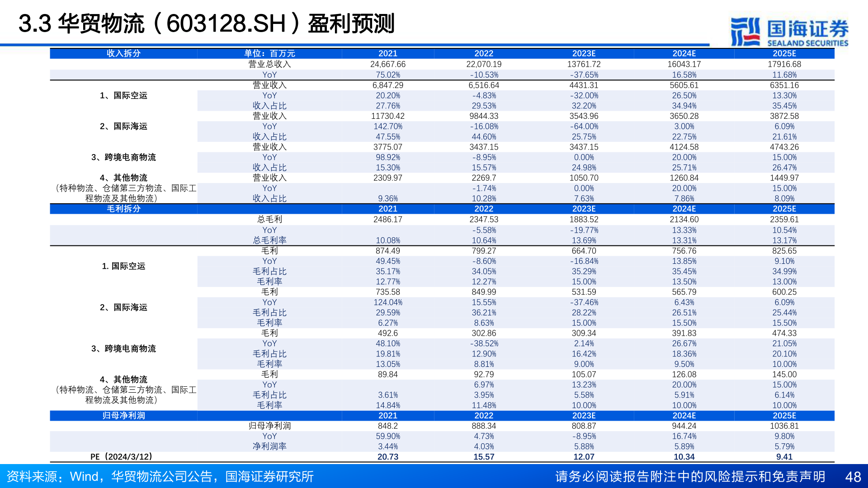The height and width of the screenshot is (488, 868).
Task: Select total revenue value 22,070.19
Action: click(484, 64)
